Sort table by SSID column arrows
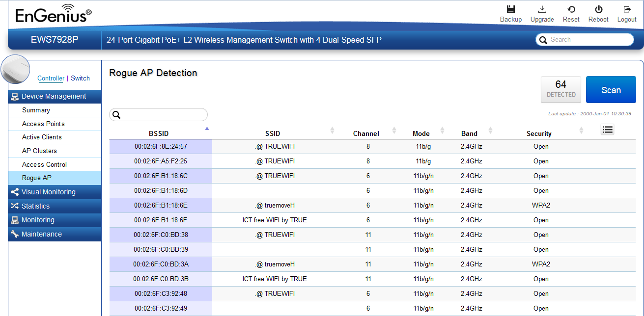This screenshot has height=316, width=644. (x=332, y=131)
